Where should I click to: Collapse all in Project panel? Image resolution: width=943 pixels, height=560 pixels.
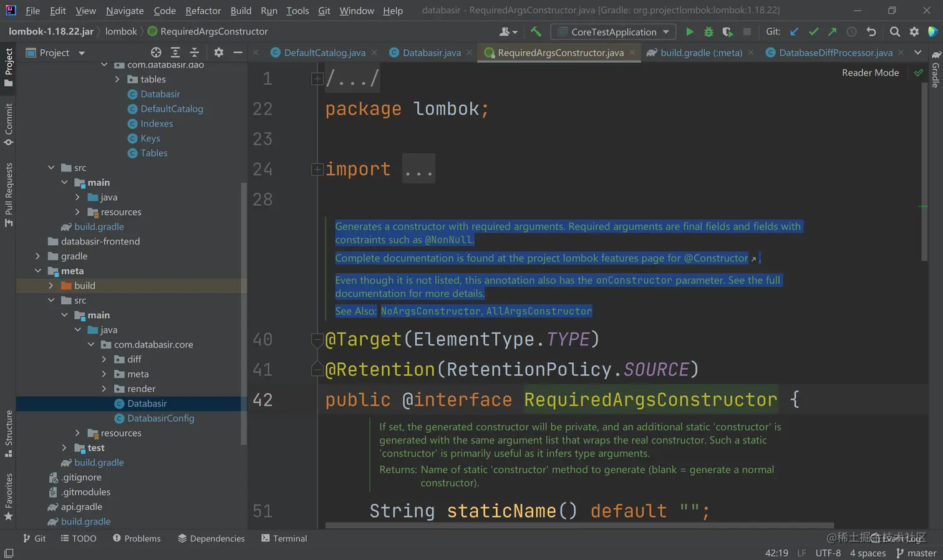pyautogui.click(x=194, y=52)
